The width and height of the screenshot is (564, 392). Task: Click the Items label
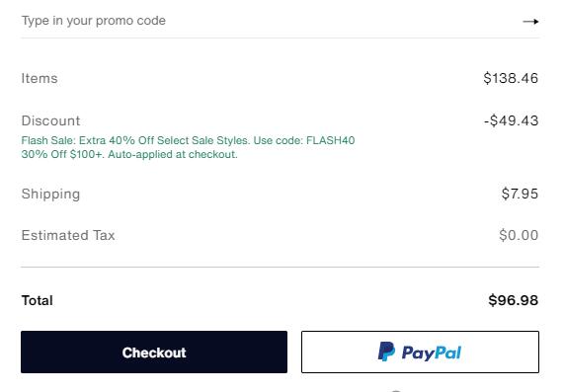pos(40,78)
